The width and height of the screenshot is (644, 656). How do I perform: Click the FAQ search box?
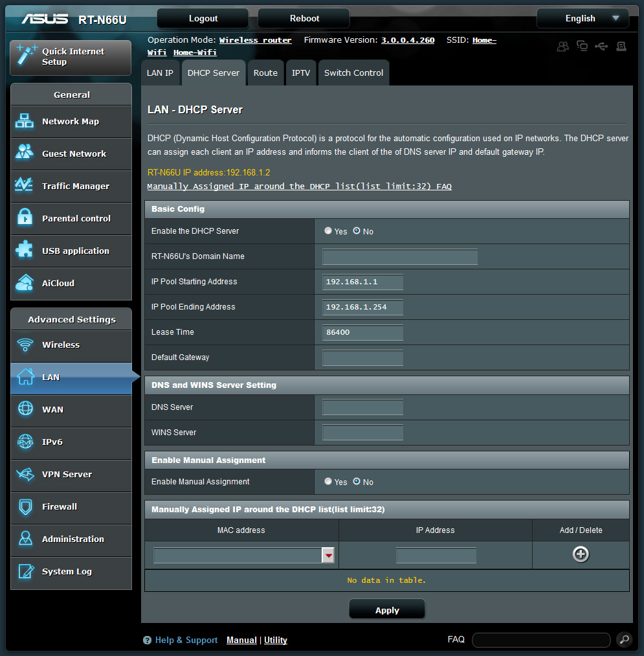(x=541, y=640)
